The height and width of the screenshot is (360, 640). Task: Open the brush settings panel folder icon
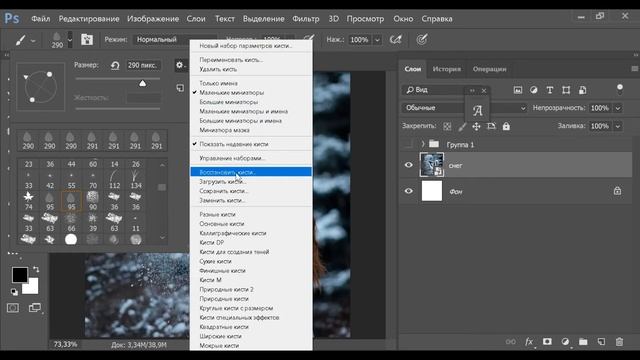coord(87,40)
